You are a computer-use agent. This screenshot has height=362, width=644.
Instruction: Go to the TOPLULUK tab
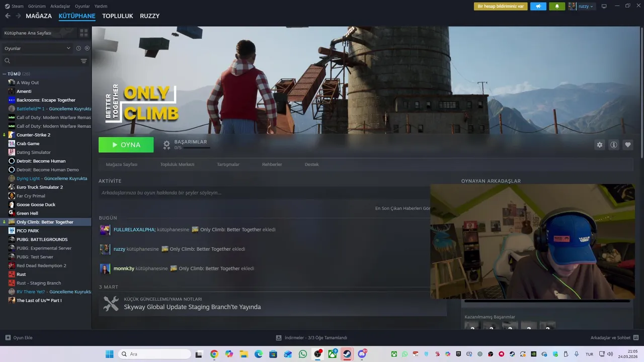[x=118, y=16]
